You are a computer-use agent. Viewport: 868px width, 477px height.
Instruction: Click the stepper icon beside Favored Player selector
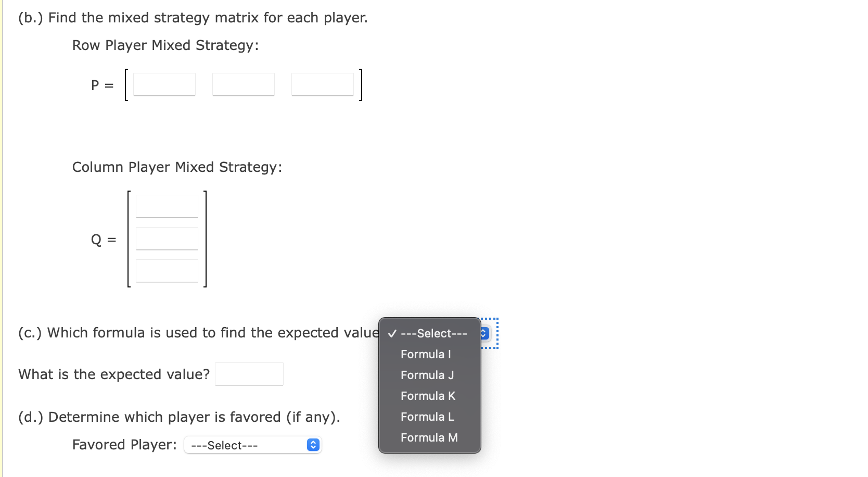tap(313, 444)
